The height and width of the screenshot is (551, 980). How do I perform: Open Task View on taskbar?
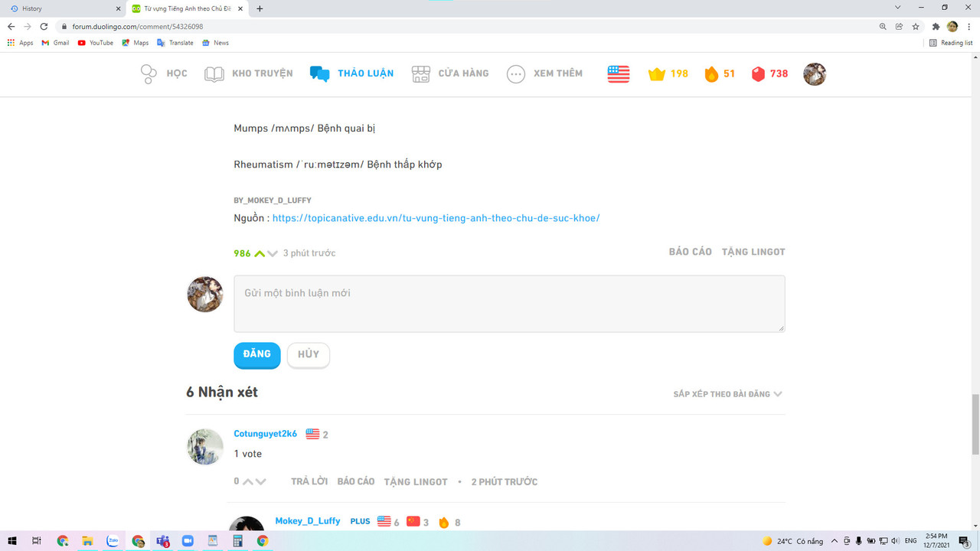(x=37, y=541)
